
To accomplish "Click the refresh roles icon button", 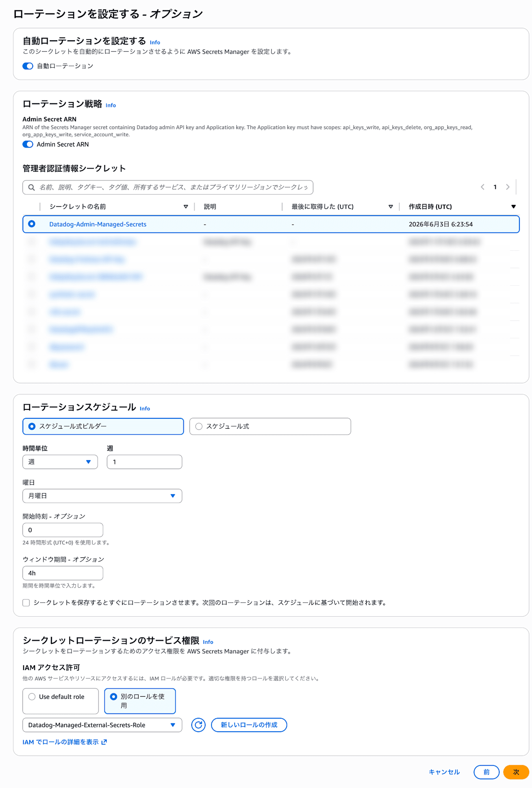I will tap(198, 725).
